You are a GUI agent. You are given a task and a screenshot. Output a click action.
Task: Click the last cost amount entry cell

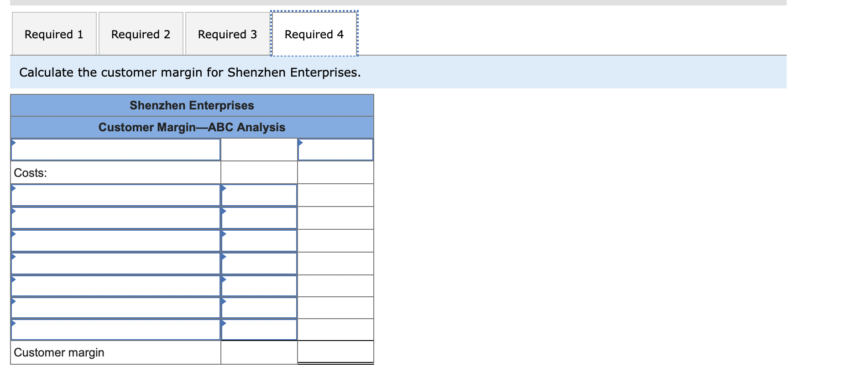point(258,329)
